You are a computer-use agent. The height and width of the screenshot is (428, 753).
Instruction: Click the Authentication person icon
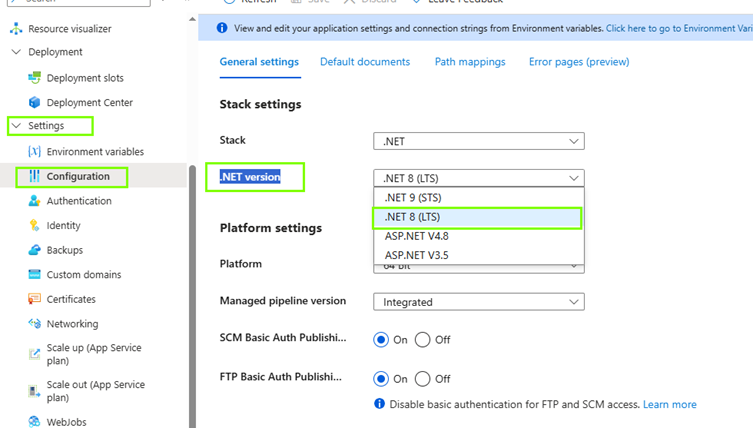point(35,201)
